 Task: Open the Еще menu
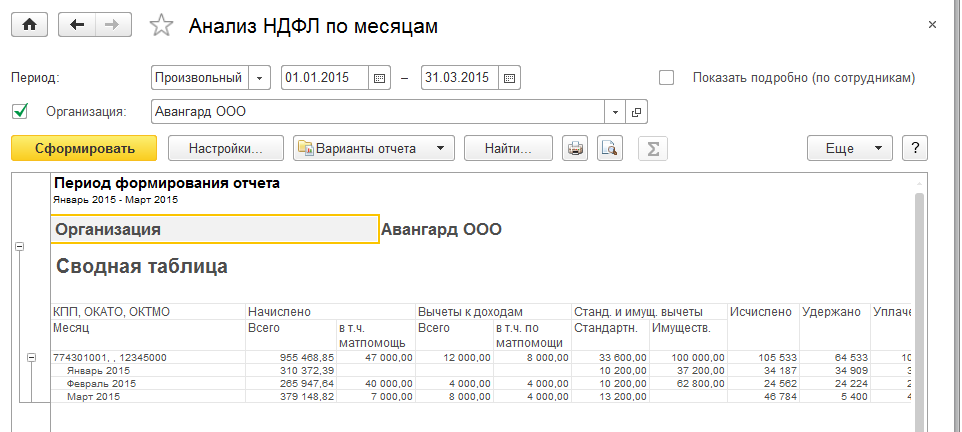tap(850, 148)
